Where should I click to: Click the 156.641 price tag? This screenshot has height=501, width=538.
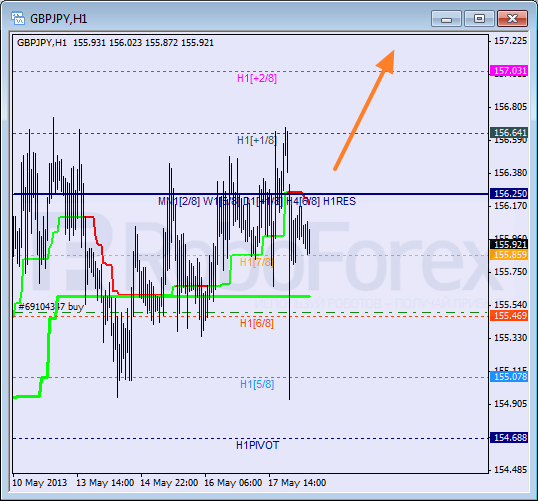509,132
